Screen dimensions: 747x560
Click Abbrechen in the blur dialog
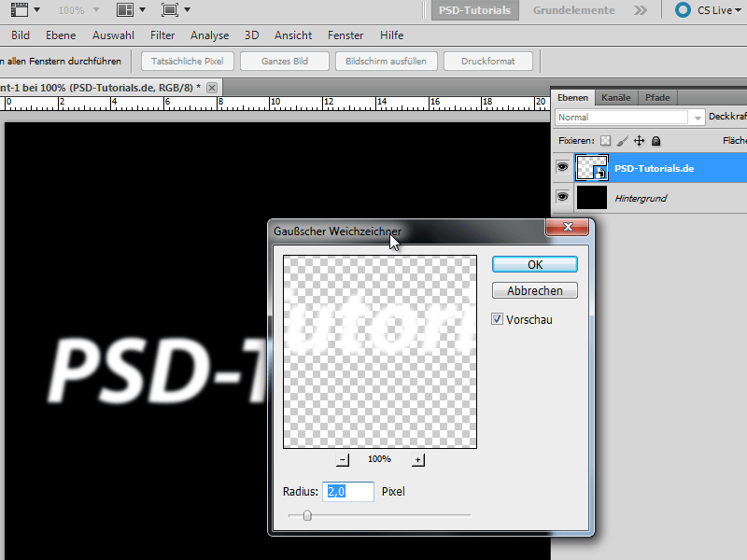coord(535,290)
